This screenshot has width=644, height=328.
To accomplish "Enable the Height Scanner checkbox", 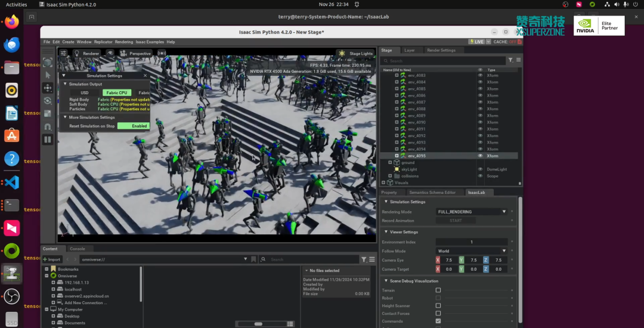I will point(438,306).
